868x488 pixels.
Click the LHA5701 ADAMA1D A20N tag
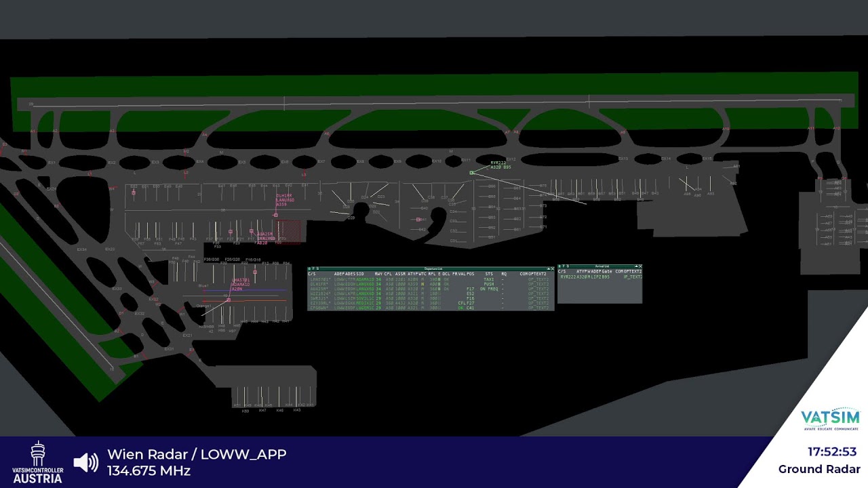[x=240, y=285]
